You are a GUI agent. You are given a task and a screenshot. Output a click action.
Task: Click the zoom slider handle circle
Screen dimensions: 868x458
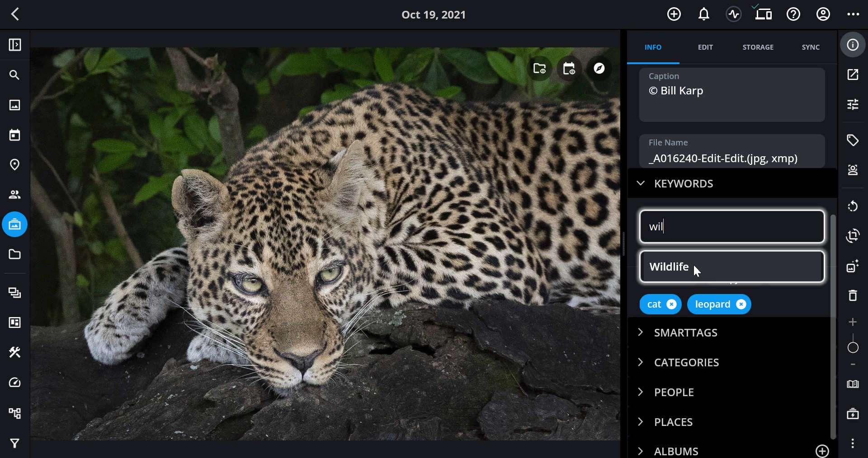pos(853,347)
